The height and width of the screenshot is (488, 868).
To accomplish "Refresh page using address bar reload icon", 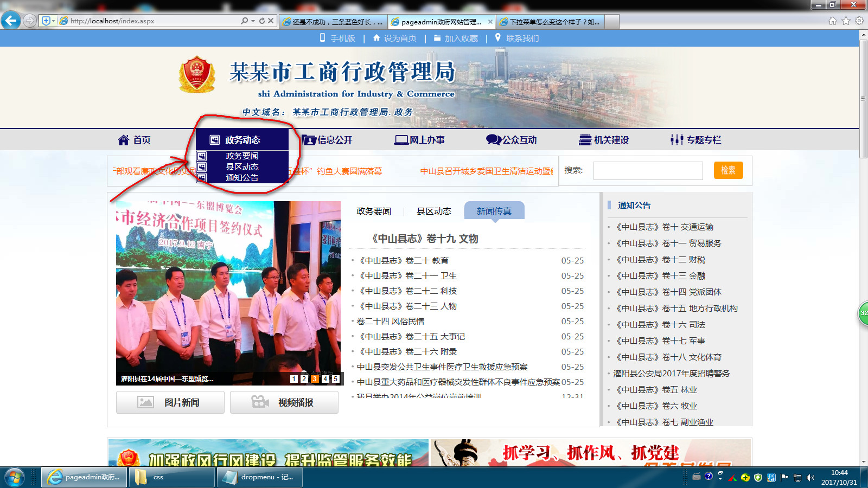I will [262, 21].
